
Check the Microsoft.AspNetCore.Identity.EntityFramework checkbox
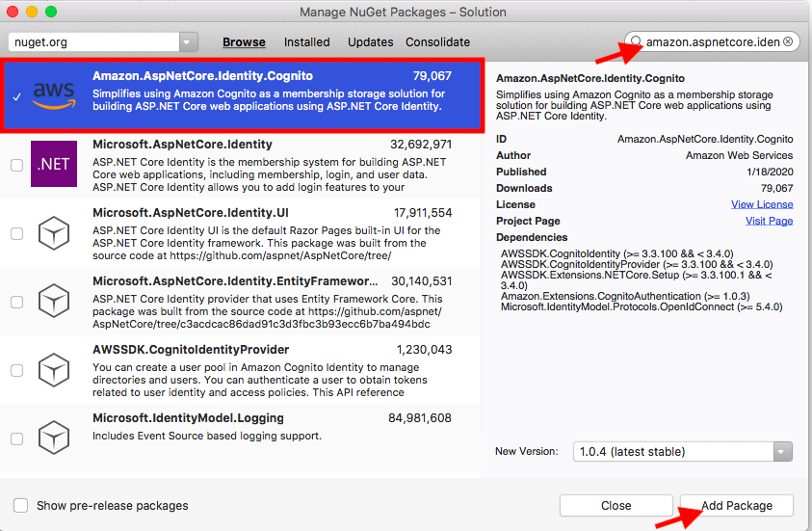(17, 302)
